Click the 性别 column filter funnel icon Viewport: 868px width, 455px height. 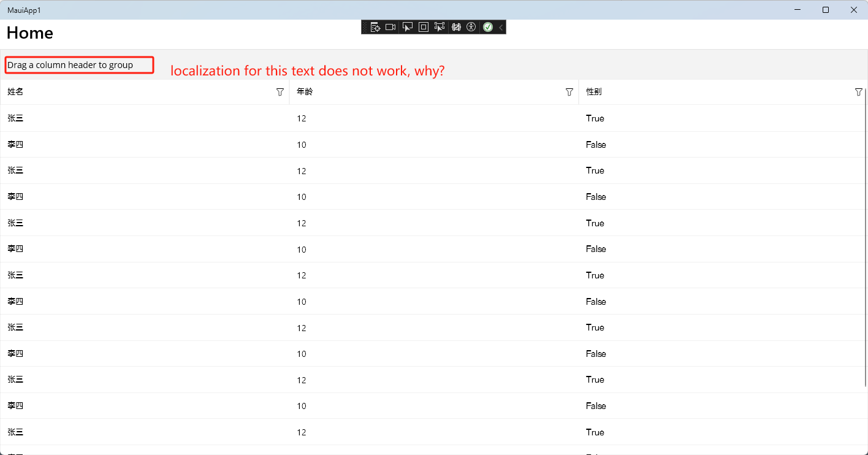coord(859,92)
